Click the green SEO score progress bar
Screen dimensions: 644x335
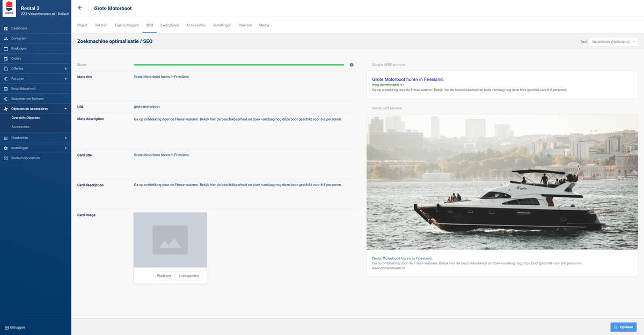239,65
